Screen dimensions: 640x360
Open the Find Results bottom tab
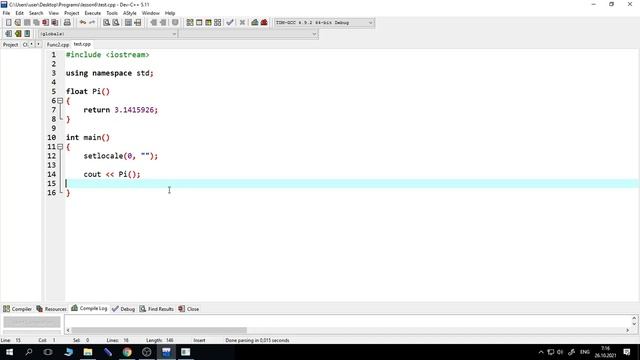click(157, 309)
